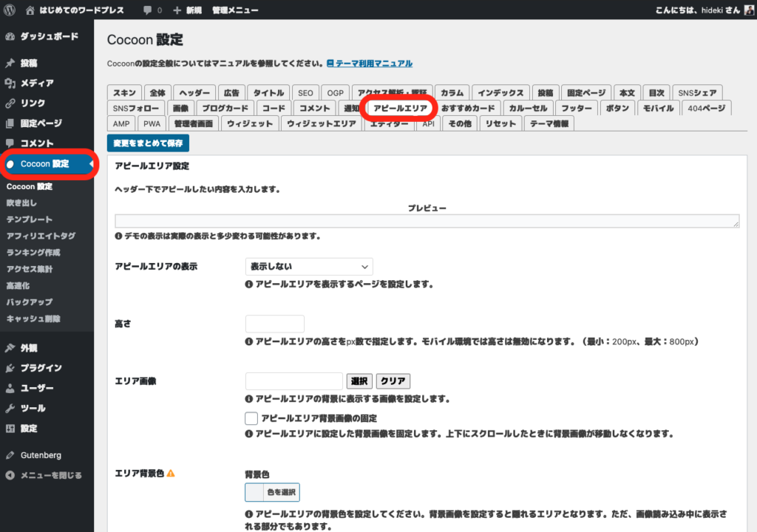Click the 選択 button for エリア画像

[359, 381]
